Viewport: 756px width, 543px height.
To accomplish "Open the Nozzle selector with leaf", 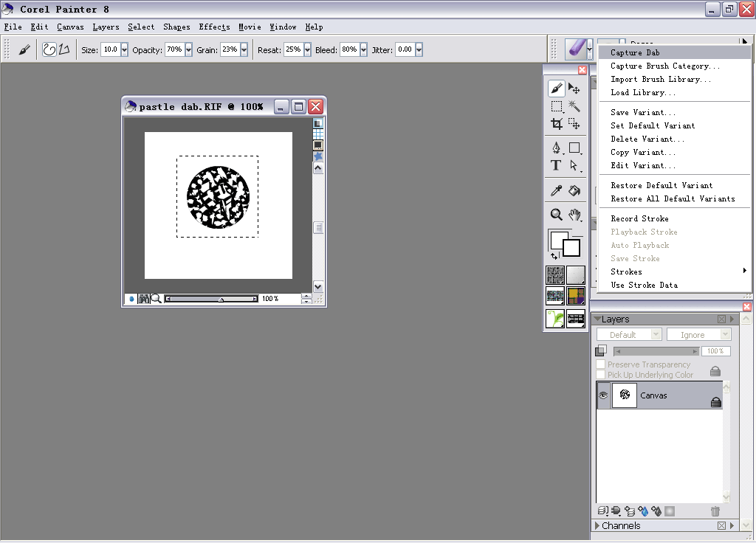I will 555,319.
